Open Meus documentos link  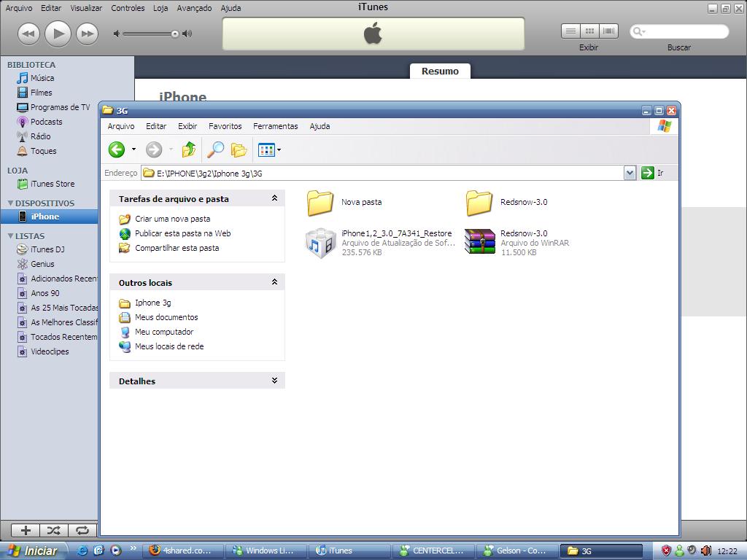(x=166, y=317)
